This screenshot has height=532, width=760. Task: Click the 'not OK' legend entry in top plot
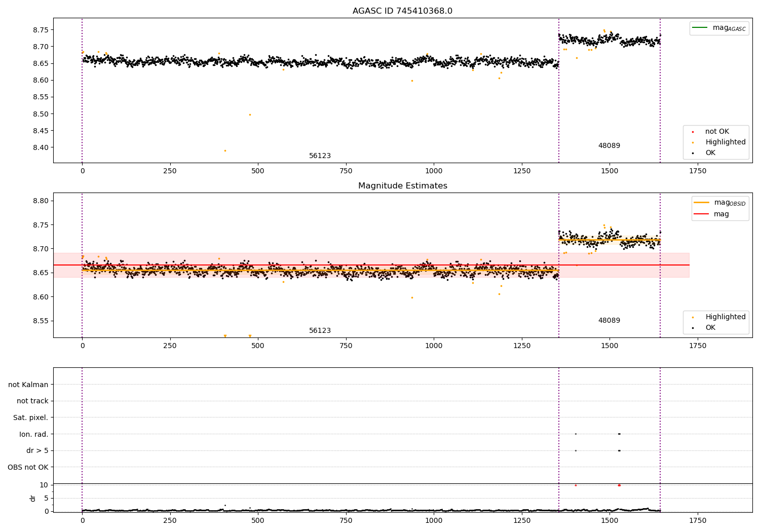710,132
